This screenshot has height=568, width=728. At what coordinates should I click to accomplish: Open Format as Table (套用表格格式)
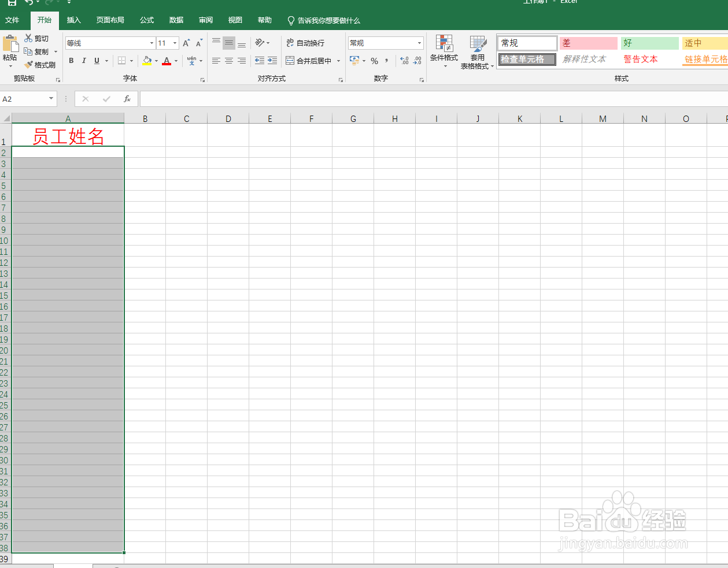click(478, 51)
